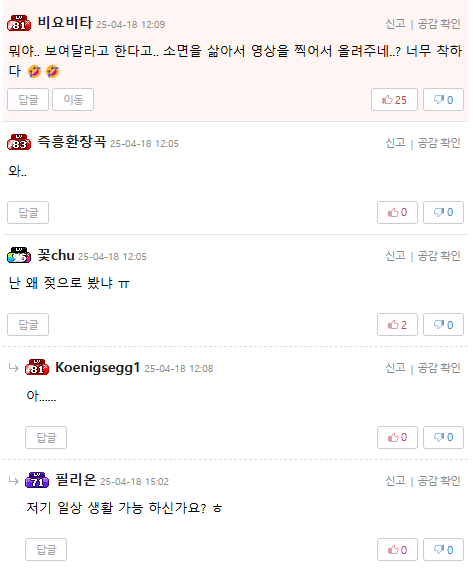Upvote Koenigsegg1's reply

[x=397, y=437]
